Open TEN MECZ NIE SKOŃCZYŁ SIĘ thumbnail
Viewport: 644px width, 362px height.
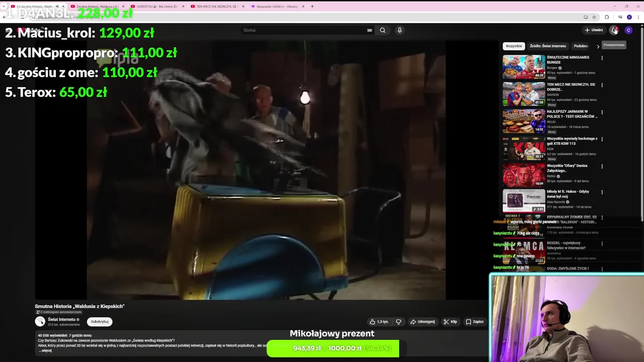tap(524, 94)
